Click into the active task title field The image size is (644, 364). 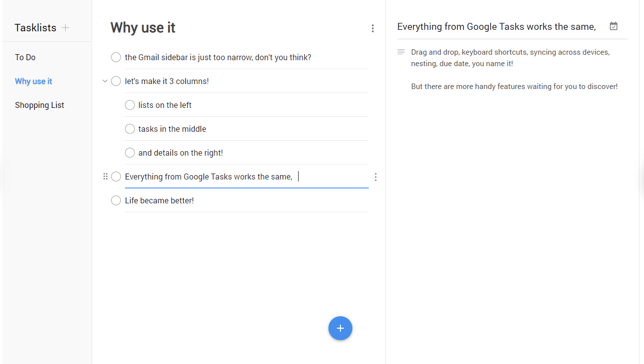246,177
